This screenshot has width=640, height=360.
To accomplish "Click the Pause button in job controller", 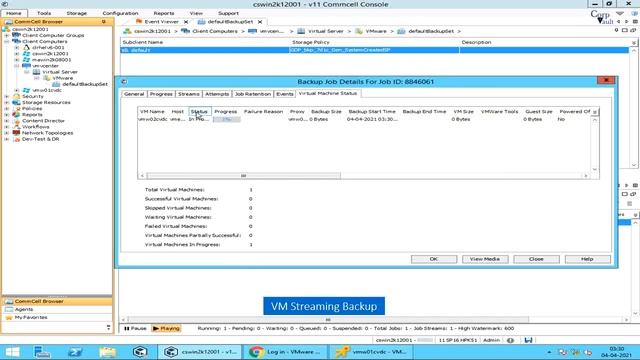I will pyautogui.click(x=135, y=328).
